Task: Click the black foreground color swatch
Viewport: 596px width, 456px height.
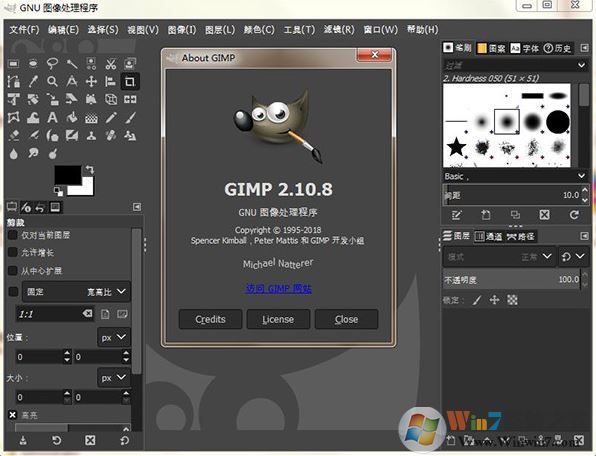Action: tap(68, 175)
